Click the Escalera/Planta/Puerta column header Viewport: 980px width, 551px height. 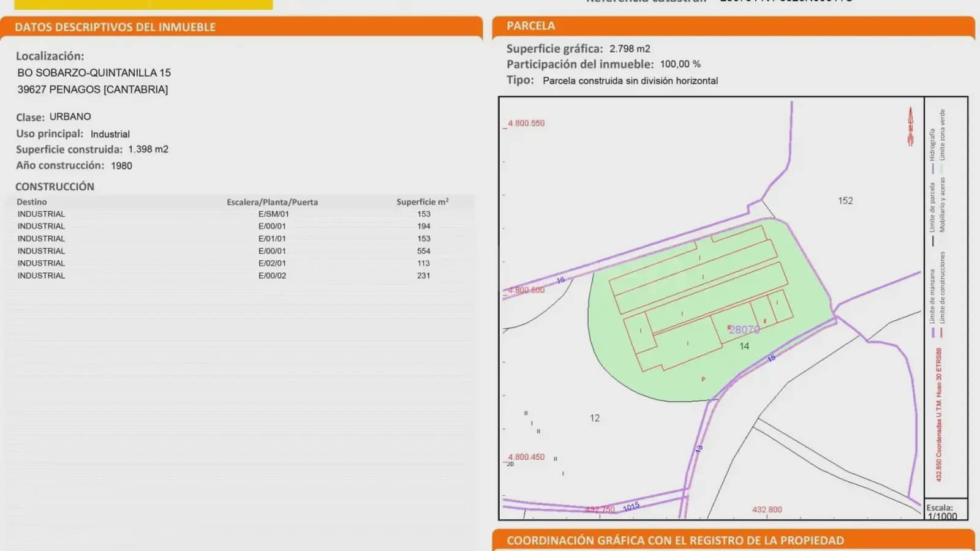point(272,202)
